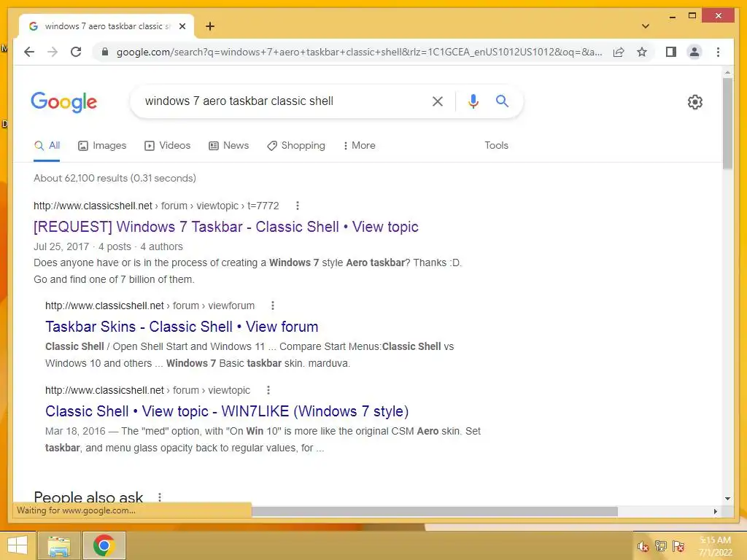Click the Chrome address bar URL
747x560 pixels.
pyautogui.click(x=359, y=52)
